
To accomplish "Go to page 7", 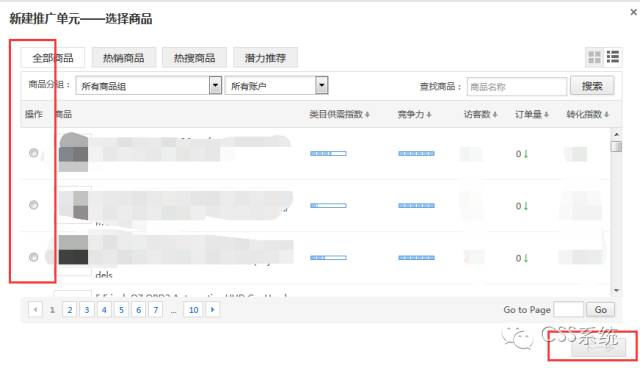I will click(x=156, y=310).
